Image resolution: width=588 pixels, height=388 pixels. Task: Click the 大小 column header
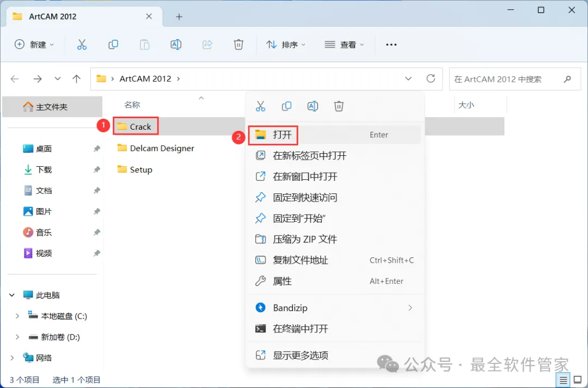[x=466, y=105]
